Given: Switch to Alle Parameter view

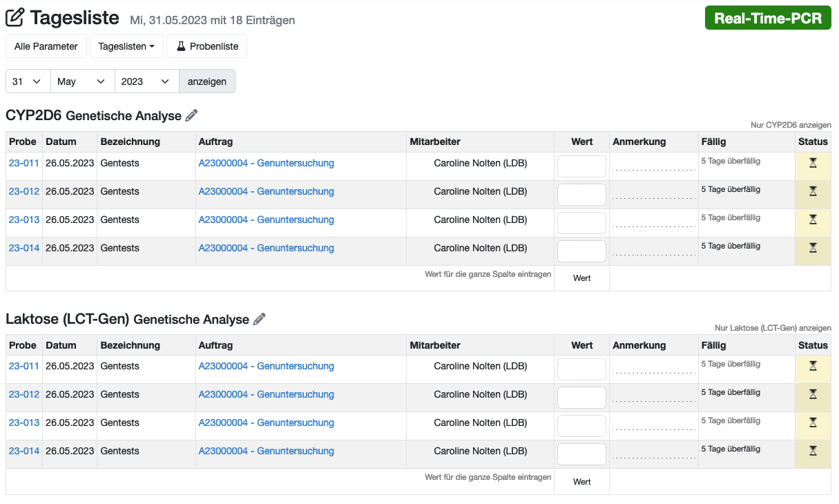Looking at the screenshot, I should click(x=46, y=46).
